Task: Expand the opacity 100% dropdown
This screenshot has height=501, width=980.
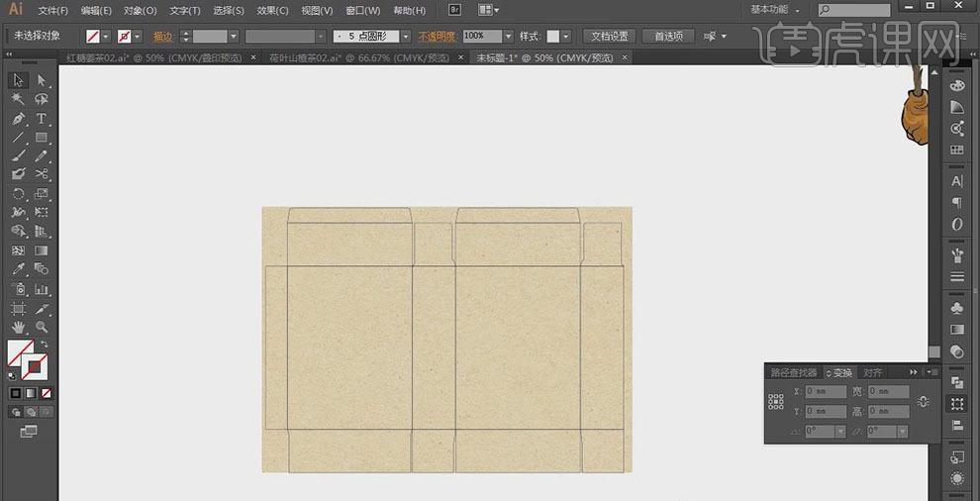Action: (508, 37)
